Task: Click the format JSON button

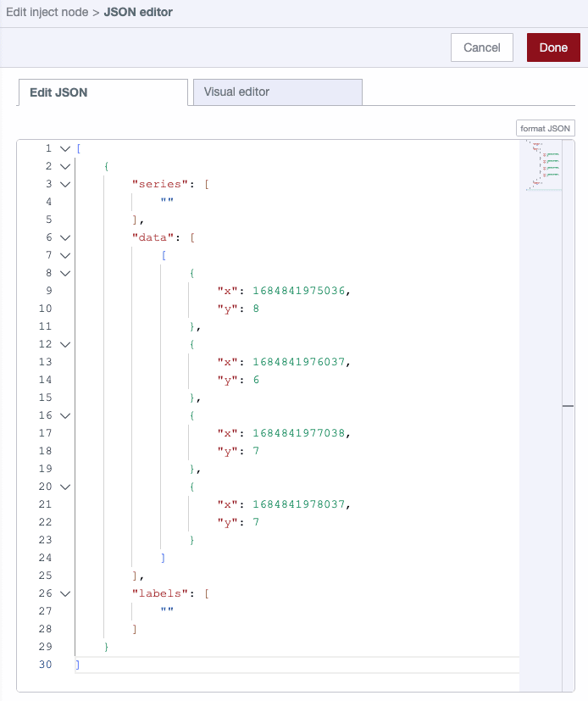Action: pos(545,127)
